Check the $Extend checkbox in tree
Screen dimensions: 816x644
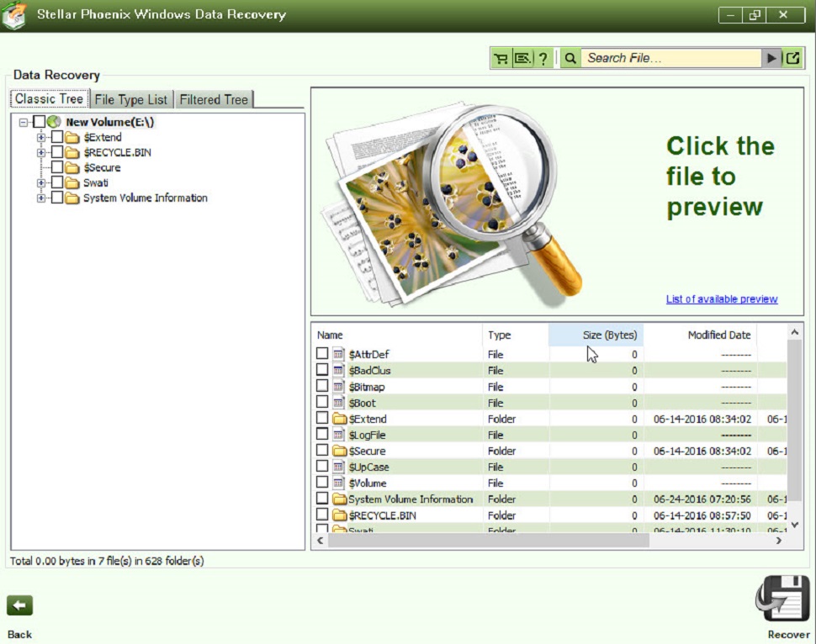57,137
